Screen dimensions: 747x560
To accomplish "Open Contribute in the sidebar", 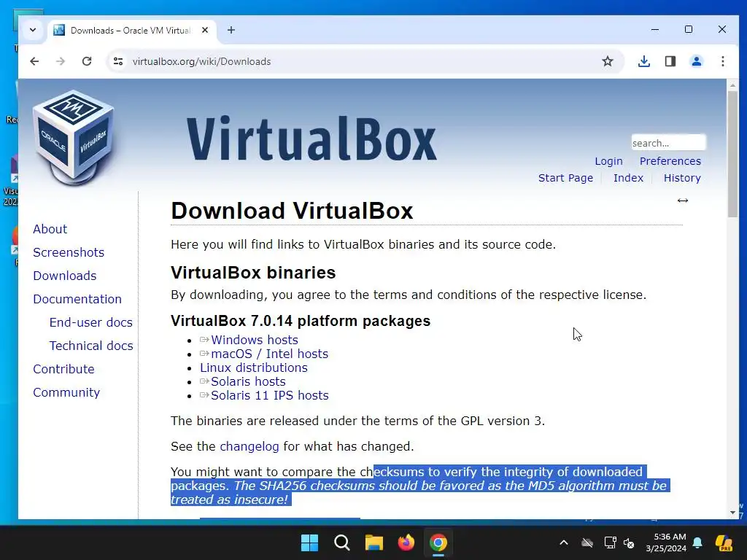I will tap(64, 369).
